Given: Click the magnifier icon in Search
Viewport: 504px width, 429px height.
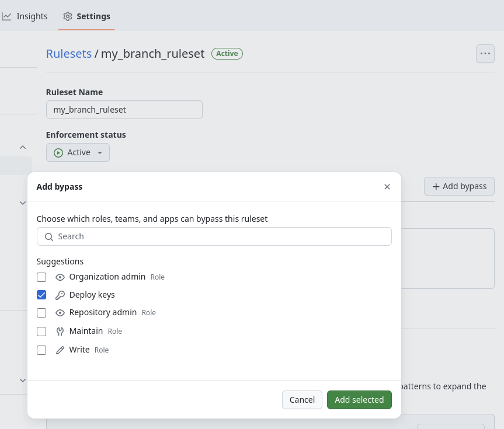Looking at the screenshot, I should point(49,237).
